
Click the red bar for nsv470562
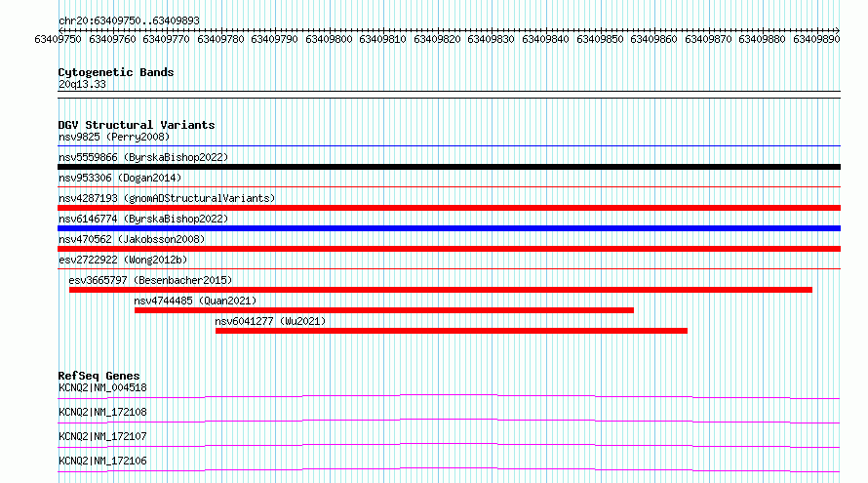[x=449, y=249]
